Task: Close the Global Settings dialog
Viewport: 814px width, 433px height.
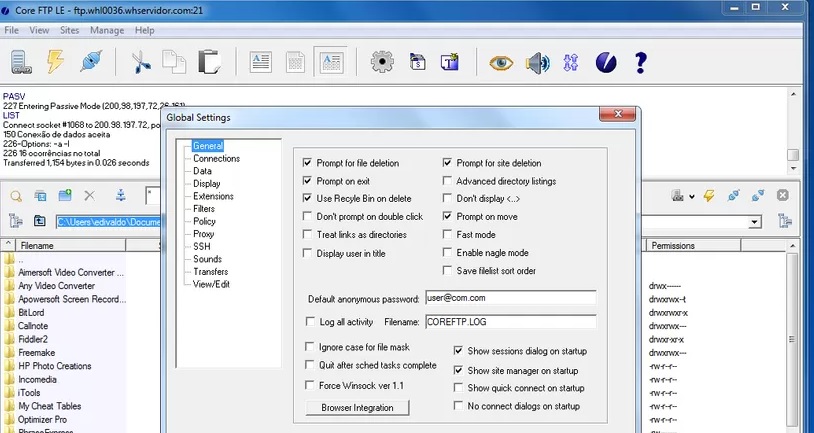Action: pyautogui.click(x=617, y=114)
